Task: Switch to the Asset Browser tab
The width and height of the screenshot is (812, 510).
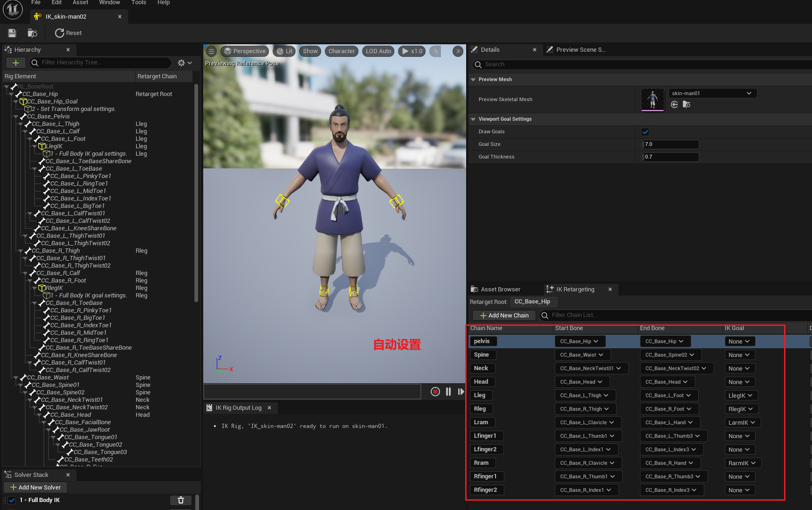Action: click(500, 289)
